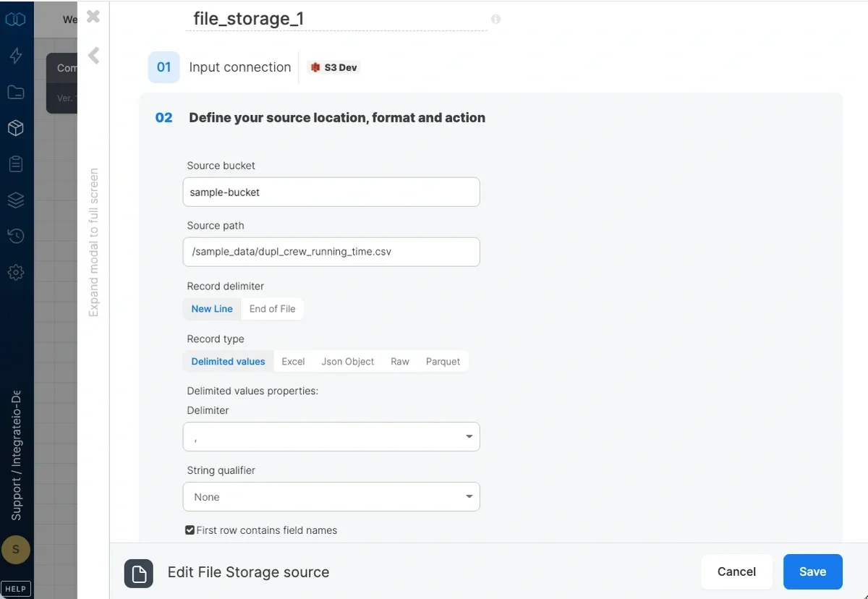Open the package icon in the sidebar

point(16,127)
